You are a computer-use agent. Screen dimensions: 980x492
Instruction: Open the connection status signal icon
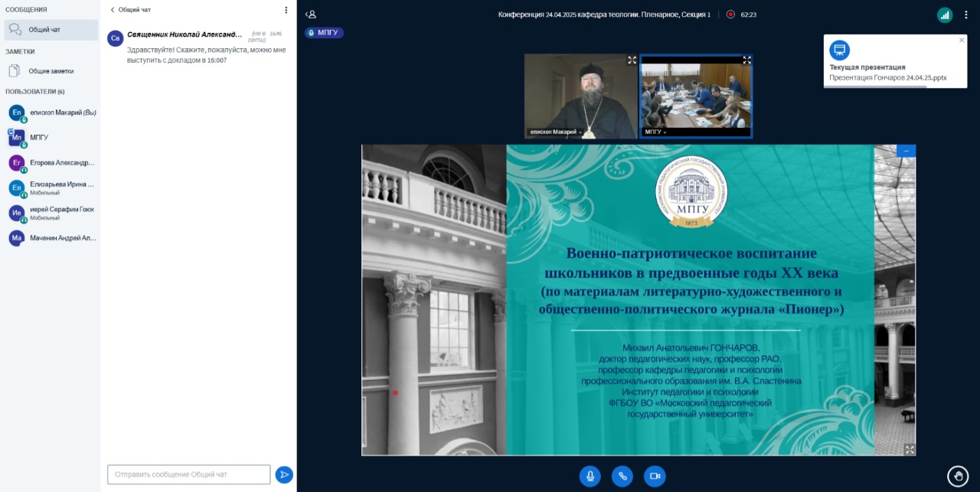[x=945, y=15]
